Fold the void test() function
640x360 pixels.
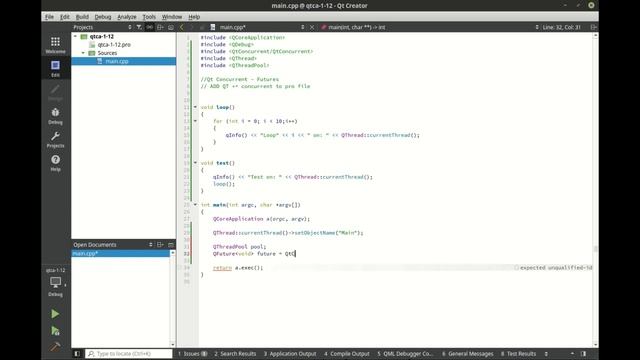(195, 163)
